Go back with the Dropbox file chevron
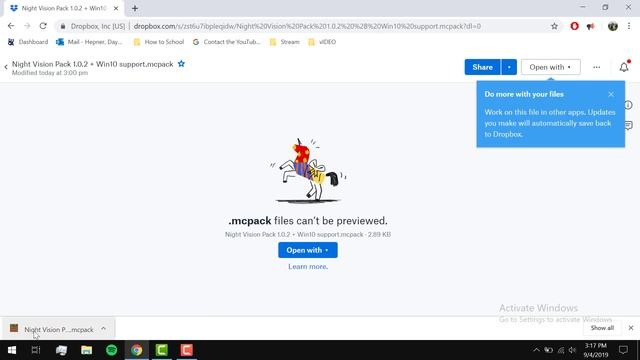Viewport: 640px width, 360px height. coord(6,67)
